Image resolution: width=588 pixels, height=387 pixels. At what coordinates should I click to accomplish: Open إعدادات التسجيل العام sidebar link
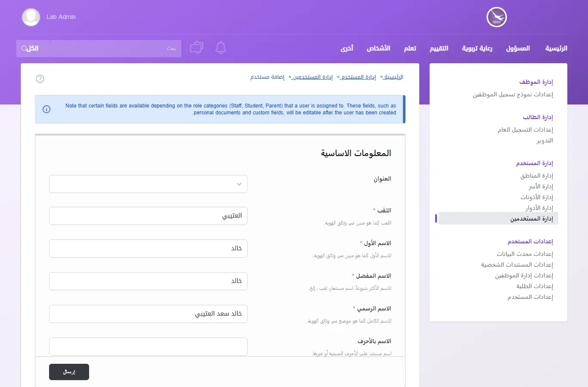[x=526, y=130]
